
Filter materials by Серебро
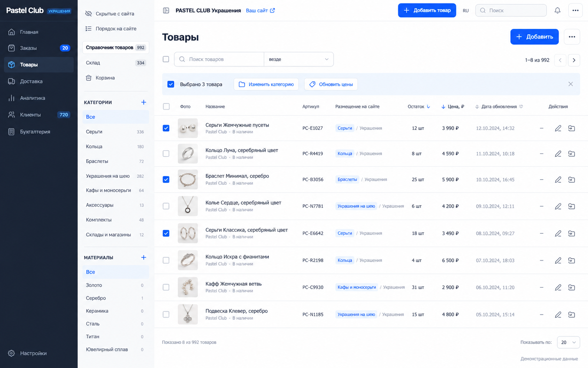[115, 298]
